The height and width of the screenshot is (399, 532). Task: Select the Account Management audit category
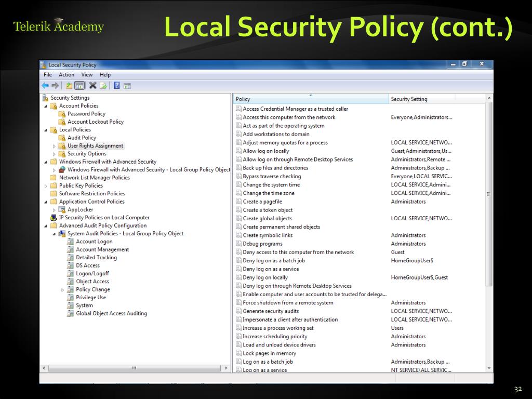click(102, 249)
